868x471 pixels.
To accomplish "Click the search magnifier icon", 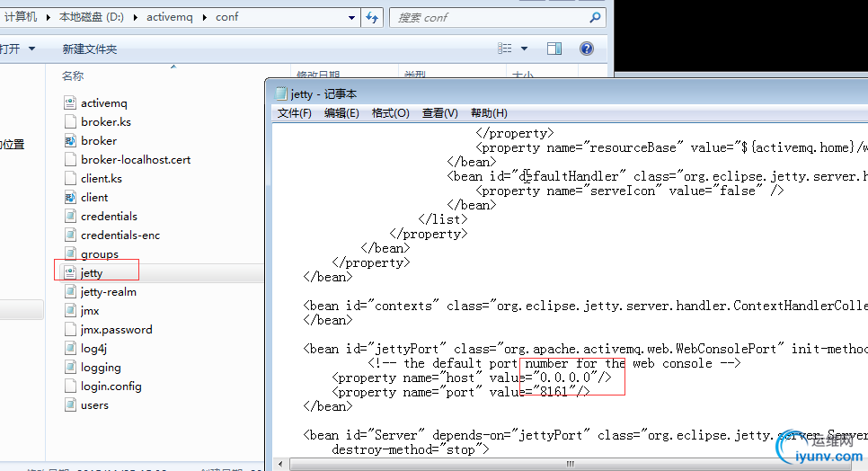I will pos(595,18).
